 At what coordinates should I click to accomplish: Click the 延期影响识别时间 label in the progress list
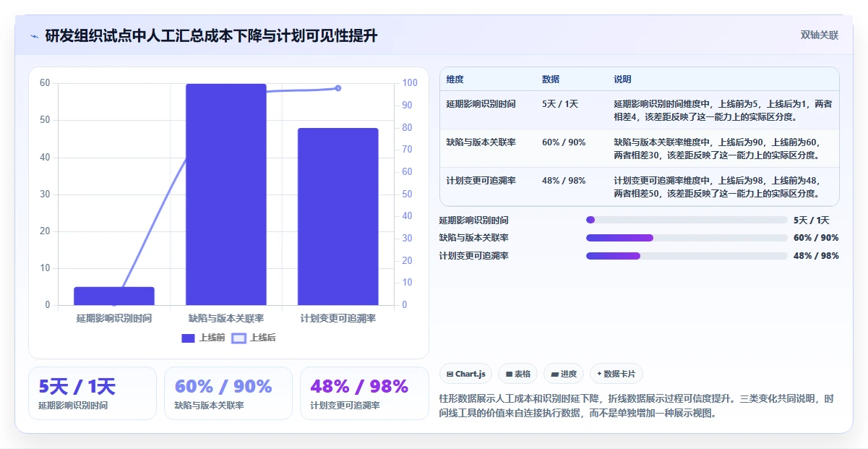tap(474, 221)
